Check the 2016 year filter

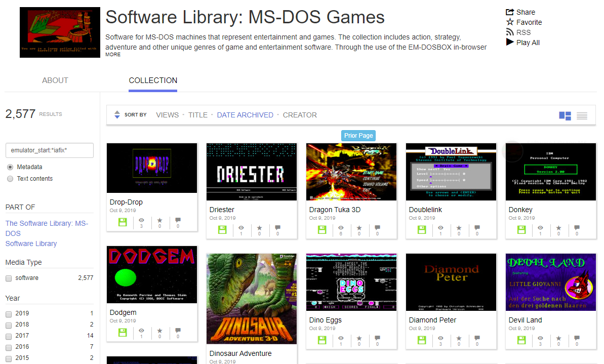tap(9, 347)
